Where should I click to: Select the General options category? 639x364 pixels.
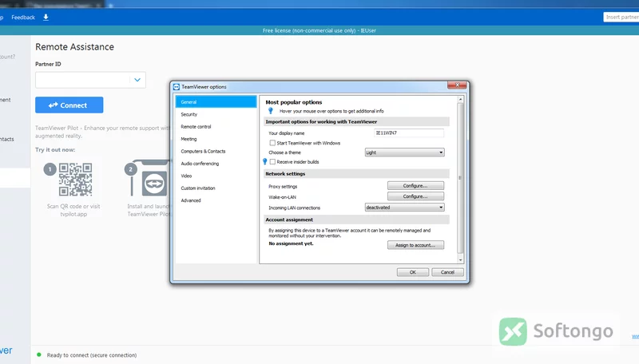(x=216, y=102)
